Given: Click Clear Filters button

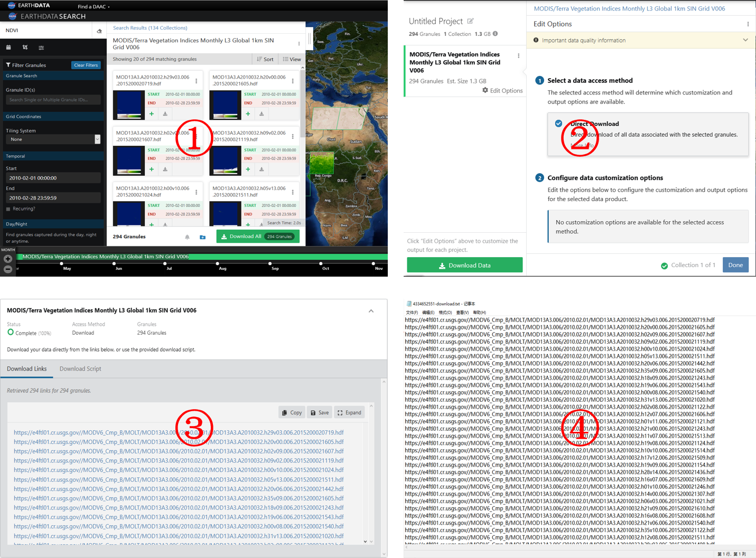Looking at the screenshot, I should coord(86,65).
